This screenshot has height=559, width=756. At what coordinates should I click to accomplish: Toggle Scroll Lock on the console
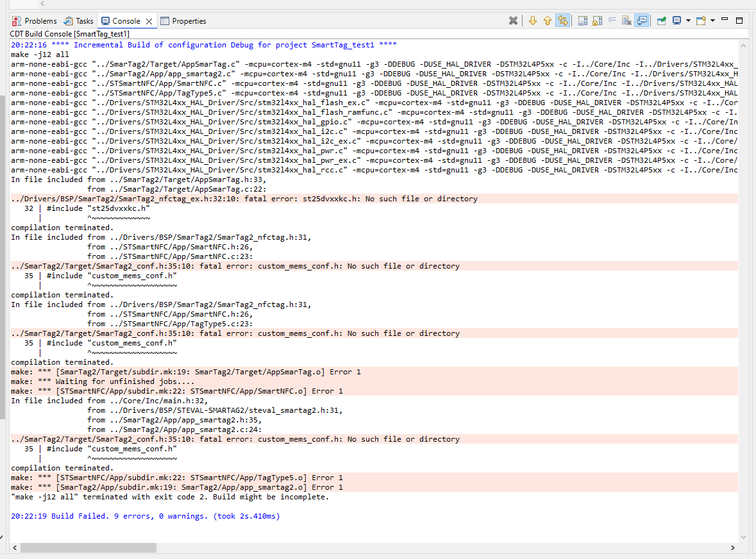(597, 21)
